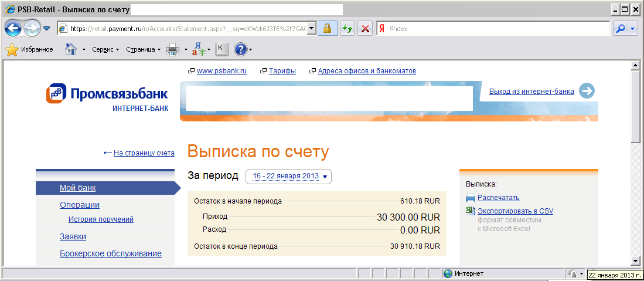
Task: Open recent pages dropdown beside Forward button
Action: click(46, 28)
